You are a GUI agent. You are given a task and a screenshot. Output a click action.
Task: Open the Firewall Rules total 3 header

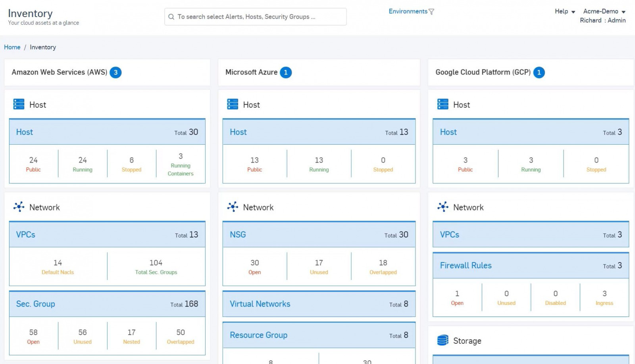(531, 266)
